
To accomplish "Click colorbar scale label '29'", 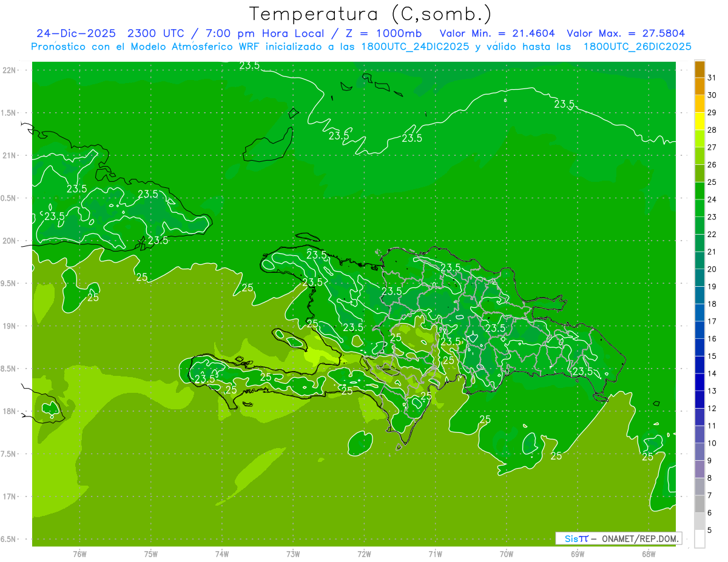I will coord(712,112).
